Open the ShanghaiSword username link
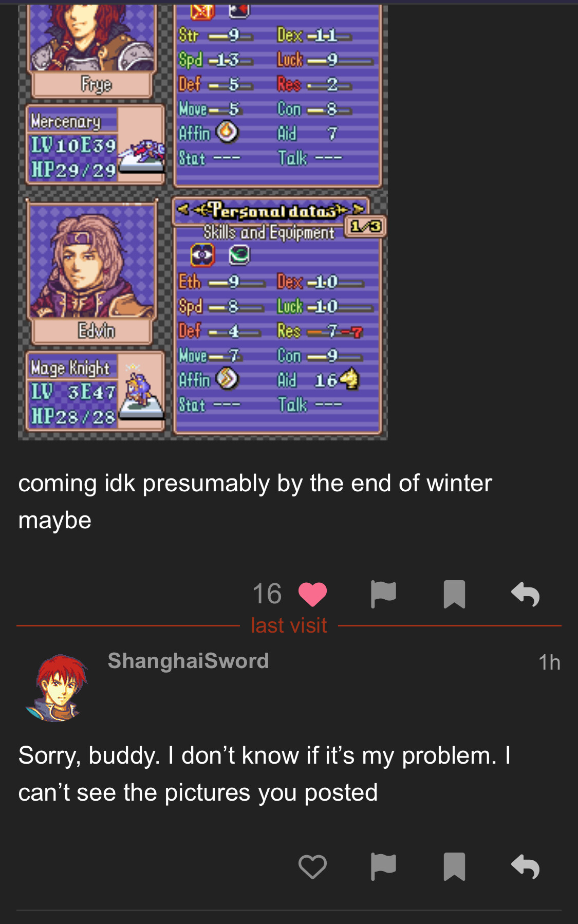This screenshot has height=924, width=578. [x=188, y=661]
